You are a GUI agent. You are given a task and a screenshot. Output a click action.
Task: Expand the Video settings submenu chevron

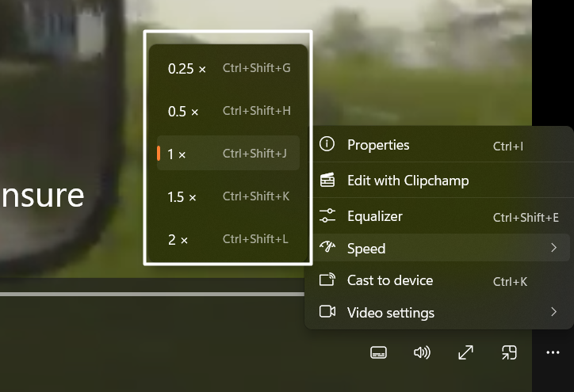click(553, 312)
